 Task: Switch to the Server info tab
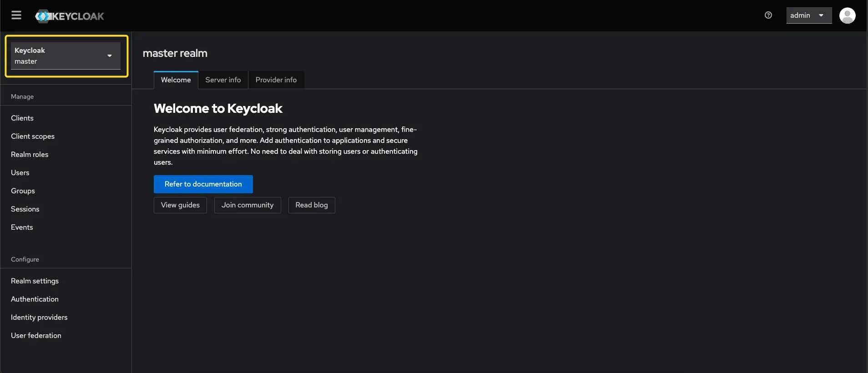(x=223, y=80)
